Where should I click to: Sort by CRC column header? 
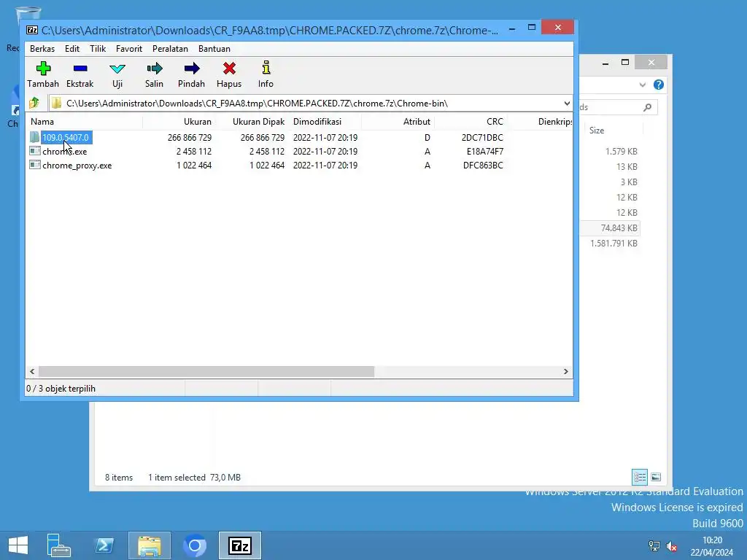[471, 122]
